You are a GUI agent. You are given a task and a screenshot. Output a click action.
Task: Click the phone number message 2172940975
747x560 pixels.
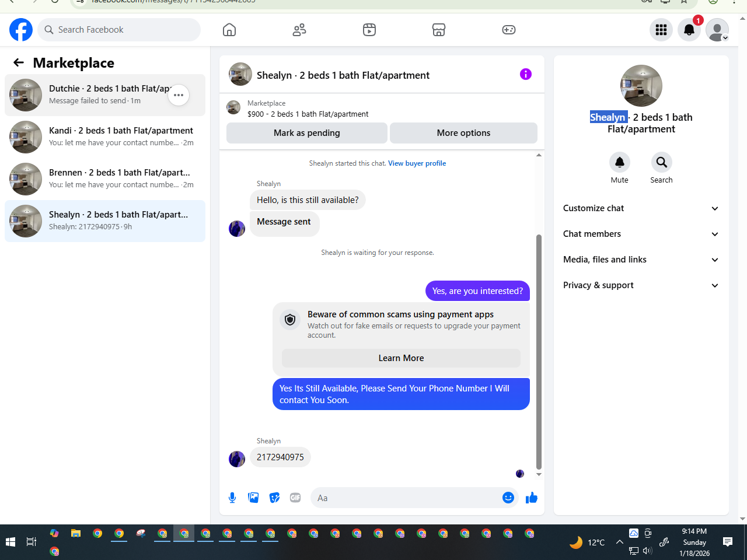click(280, 457)
